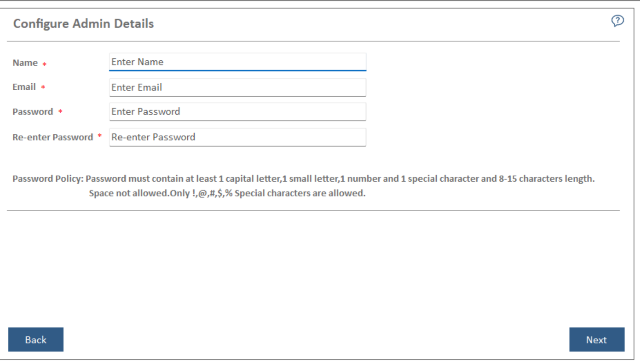Click the Re-enter Password box

(x=237, y=136)
